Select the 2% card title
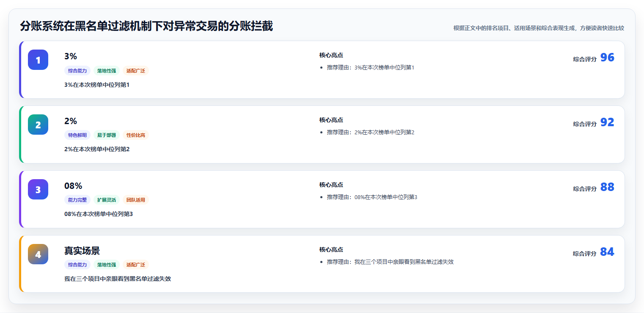The width and height of the screenshot is (644, 313). pos(71,121)
